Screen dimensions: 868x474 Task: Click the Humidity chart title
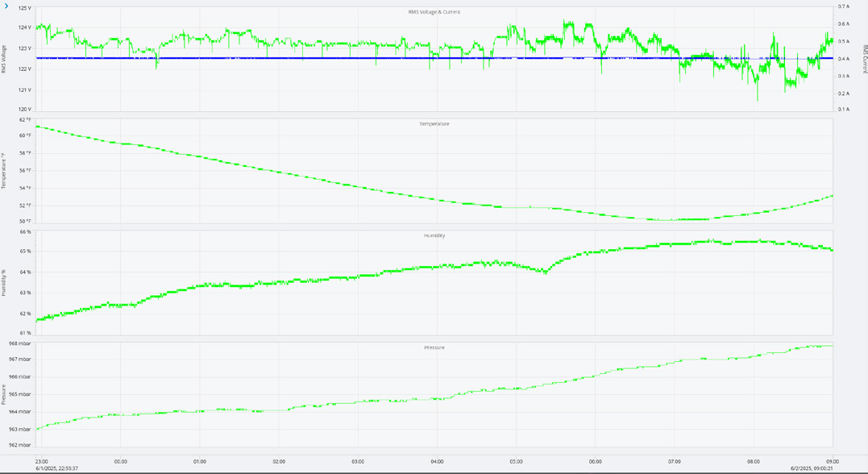point(434,236)
